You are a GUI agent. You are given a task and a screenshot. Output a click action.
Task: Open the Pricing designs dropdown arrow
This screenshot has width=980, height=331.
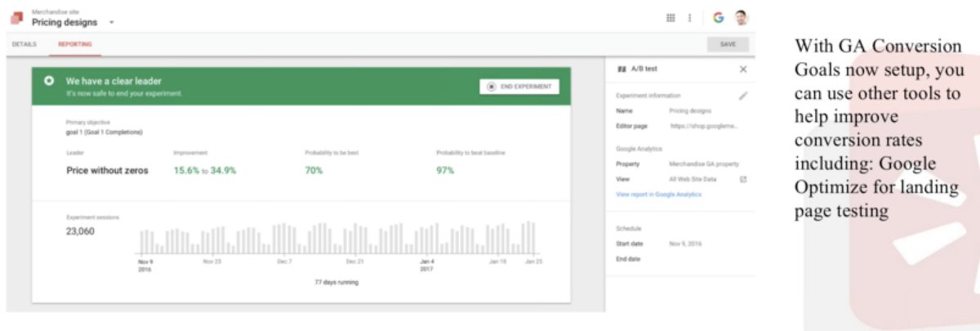(x=111, y=23)
